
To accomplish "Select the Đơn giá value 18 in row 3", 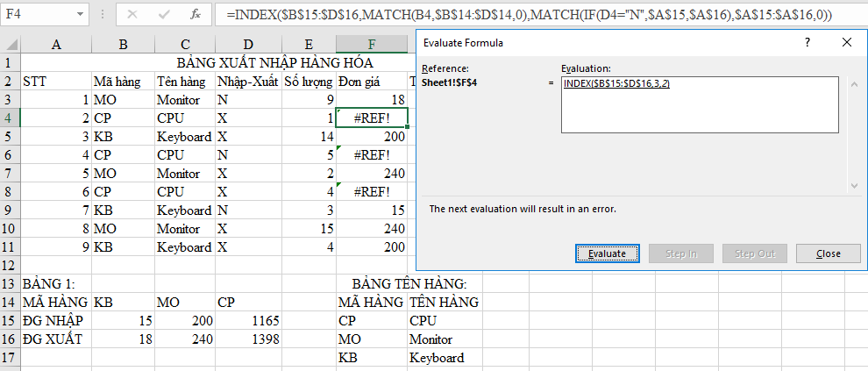I will click(x=372, y=100).
